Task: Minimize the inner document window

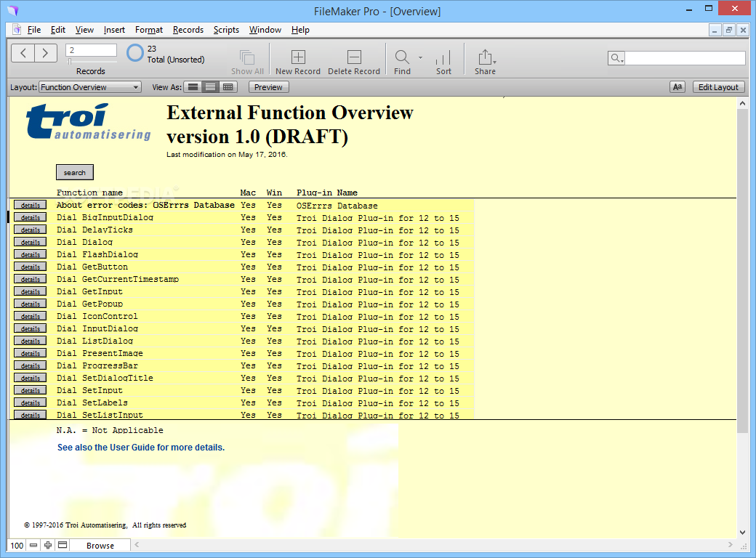Action: pyautogui.click(x=715, y=30)
